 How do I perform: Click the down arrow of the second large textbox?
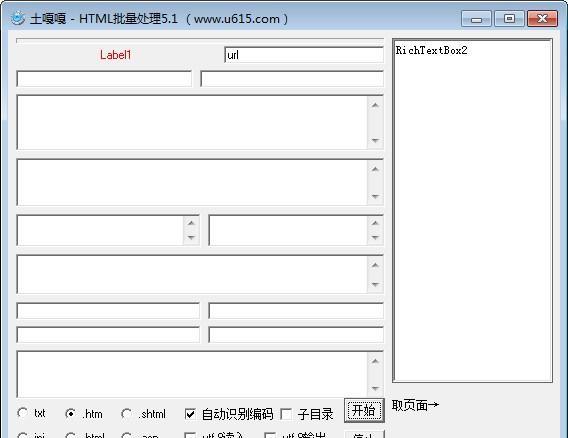coord(375,196)
